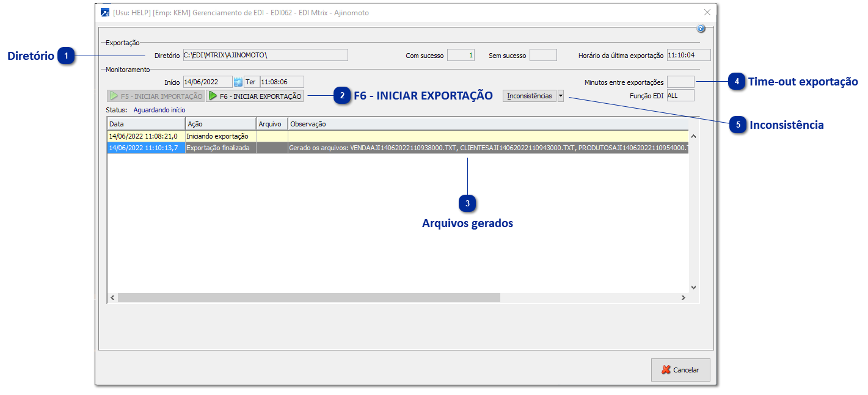
Task: Click the red X icon inside Cancelar
Action: tap(666, 369)
